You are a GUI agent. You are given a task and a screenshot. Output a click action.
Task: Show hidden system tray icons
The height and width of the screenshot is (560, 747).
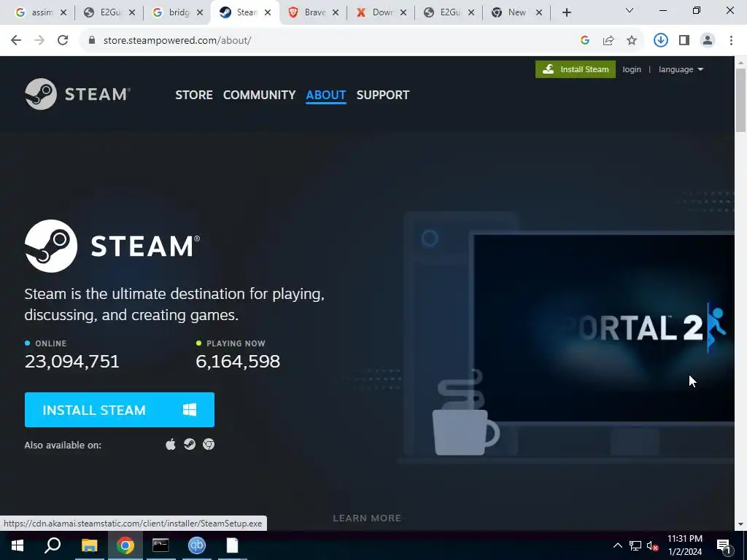point(617,545)
